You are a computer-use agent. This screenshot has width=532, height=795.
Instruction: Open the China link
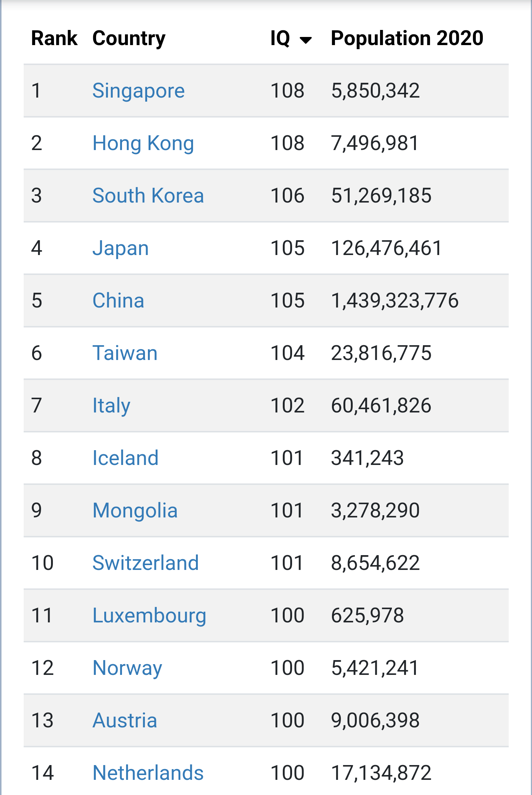point(118,300)
